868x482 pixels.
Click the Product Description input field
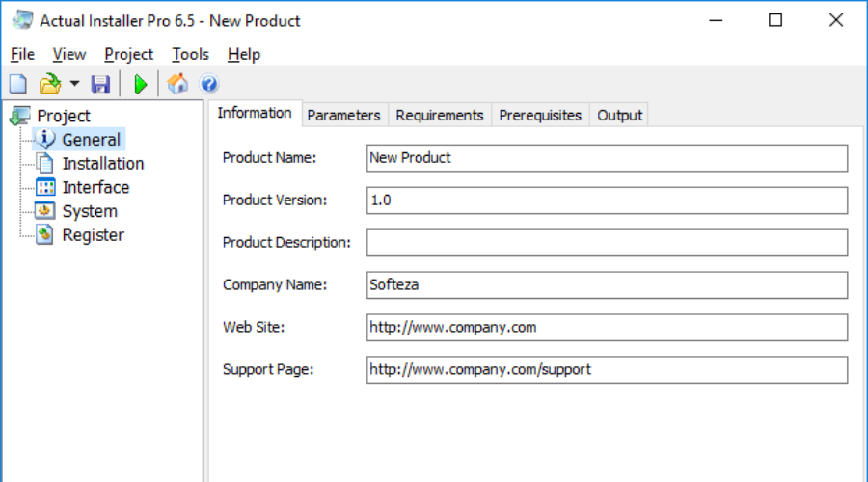tap(607, 243)
